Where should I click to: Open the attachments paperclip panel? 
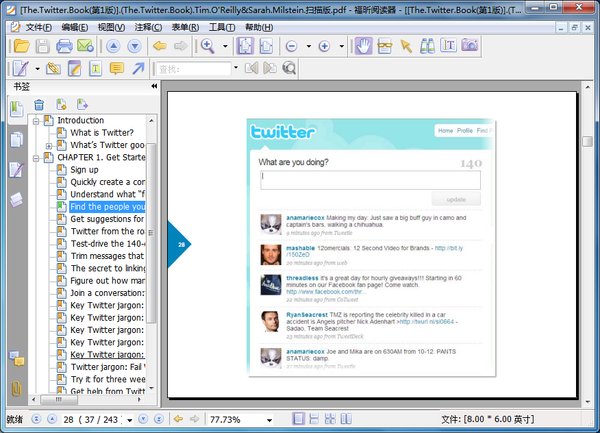(16, 389)
